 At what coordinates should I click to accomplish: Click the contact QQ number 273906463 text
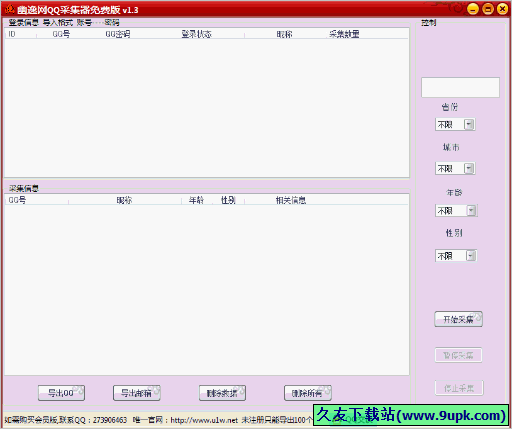click(110, 420)
